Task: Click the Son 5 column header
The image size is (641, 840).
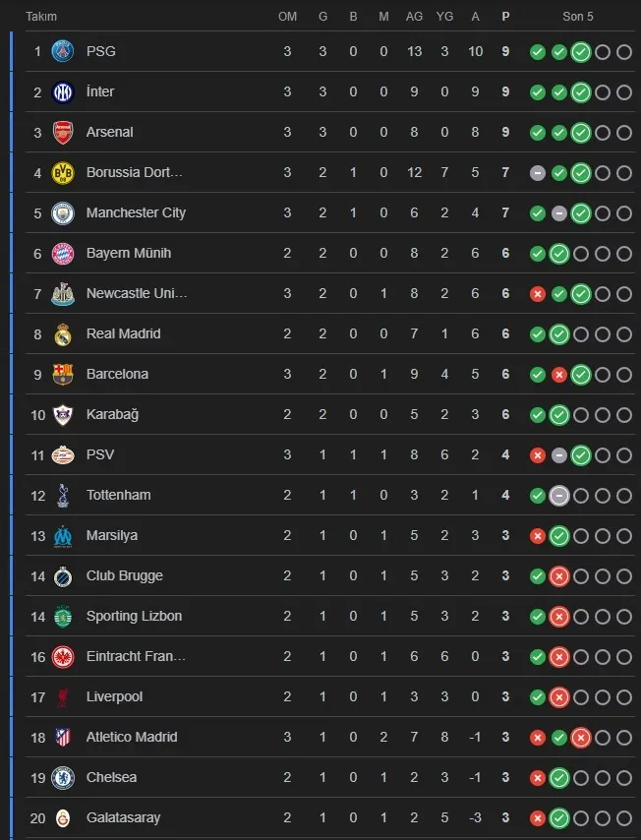Action: (578, 17)
